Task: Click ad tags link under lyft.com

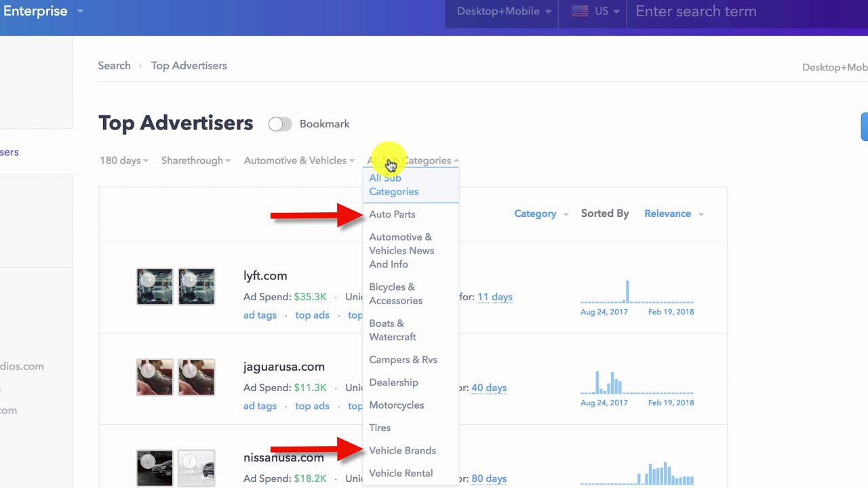Action: coord(260,315)
